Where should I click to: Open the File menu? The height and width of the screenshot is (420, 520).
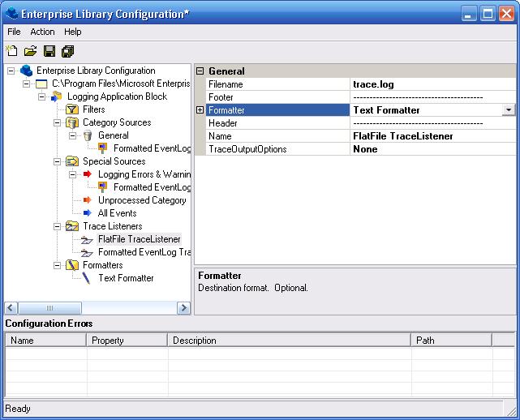14,32
